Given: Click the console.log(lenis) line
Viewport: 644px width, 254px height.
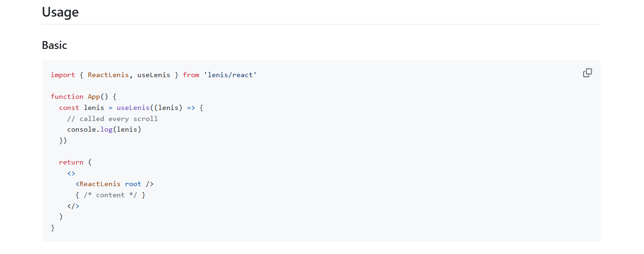Looking at the screenshot, I should [x=104, y=129].
